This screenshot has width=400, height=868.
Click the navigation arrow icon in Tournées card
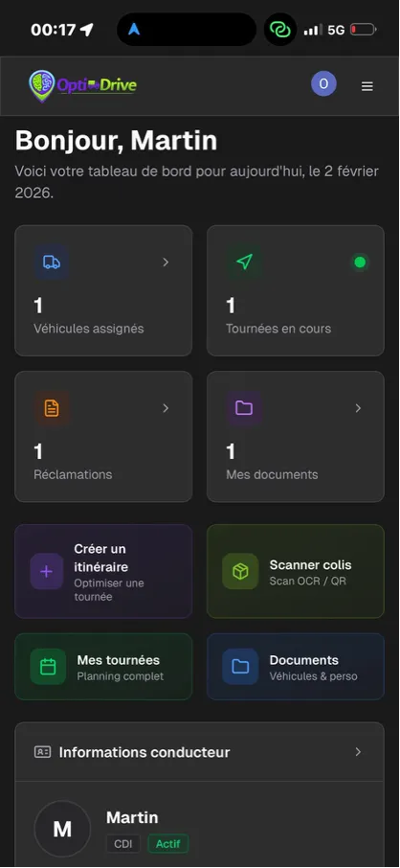tap(244, 262)
